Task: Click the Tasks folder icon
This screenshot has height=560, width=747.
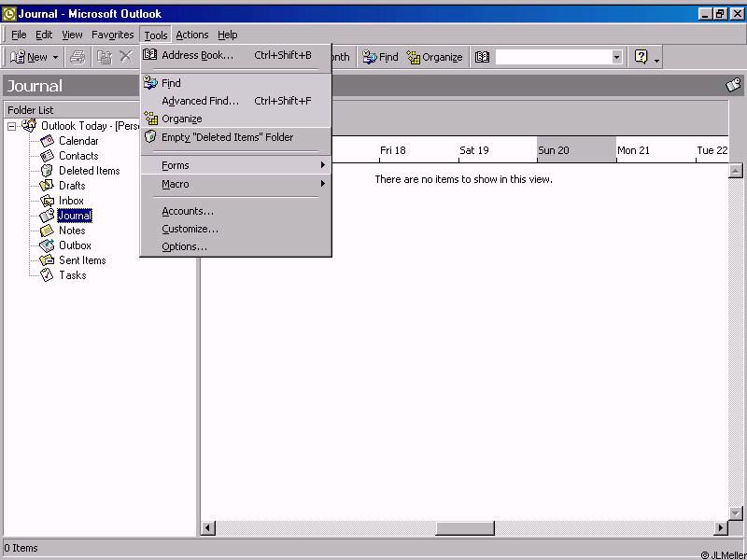Action: click(47, 274)
